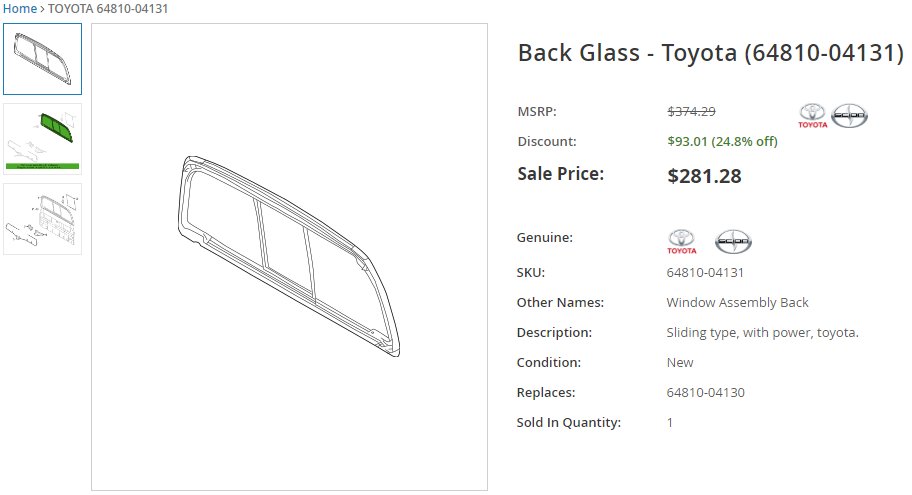Click the green discount amount text
This screenshot has width=912, height=495.
722,141
